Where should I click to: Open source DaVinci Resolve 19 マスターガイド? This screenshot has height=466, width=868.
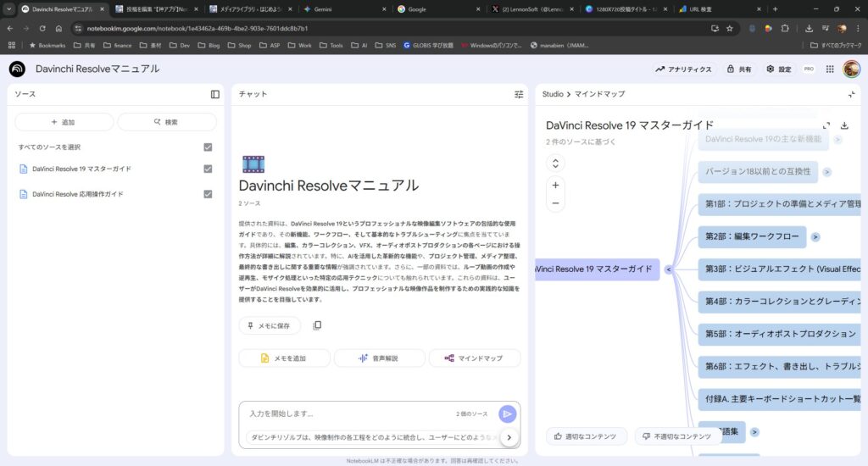click(81, 169)
